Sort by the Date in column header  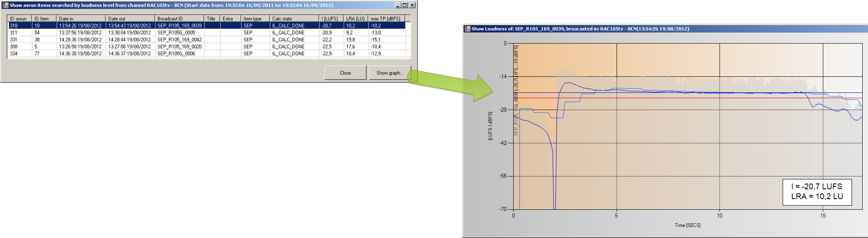(x=80, y=18)
